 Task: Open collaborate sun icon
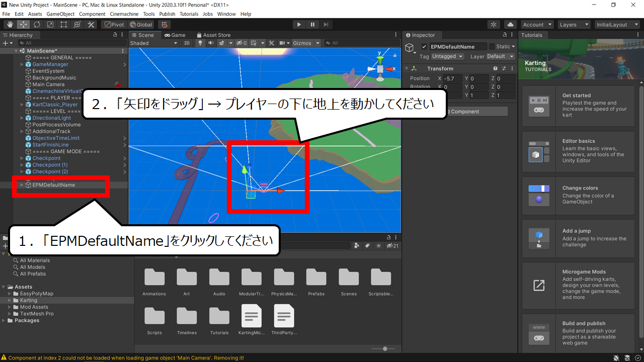(x=494, y=24)
